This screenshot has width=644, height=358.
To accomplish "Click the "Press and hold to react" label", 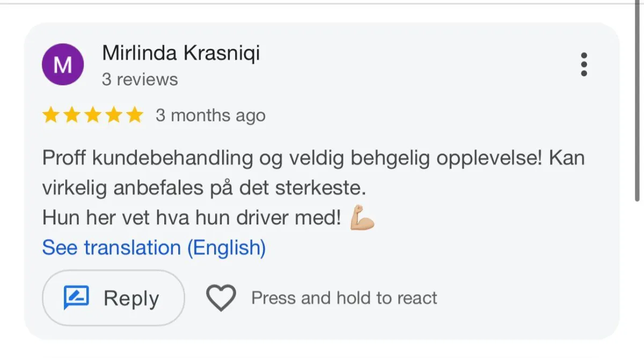I will (344, 298).
